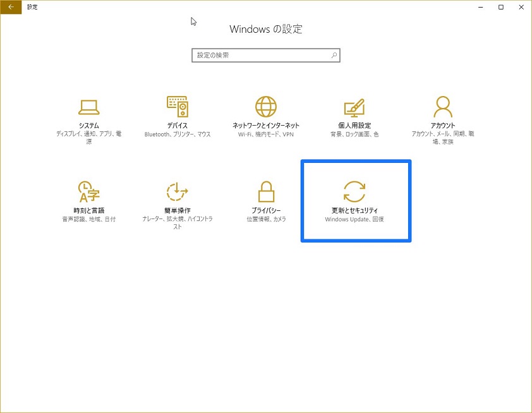Click the Bluetooth、プリンター、マウス description
Screen dimensions: 532x413
coord(178,135)
